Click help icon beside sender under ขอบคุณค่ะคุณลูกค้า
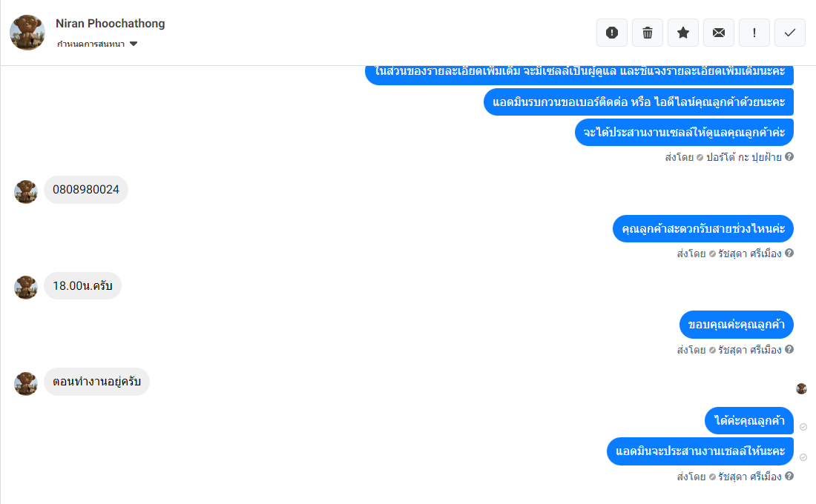Image resolution: width=816 pixels, height=504 pixels. pos(789,350)
